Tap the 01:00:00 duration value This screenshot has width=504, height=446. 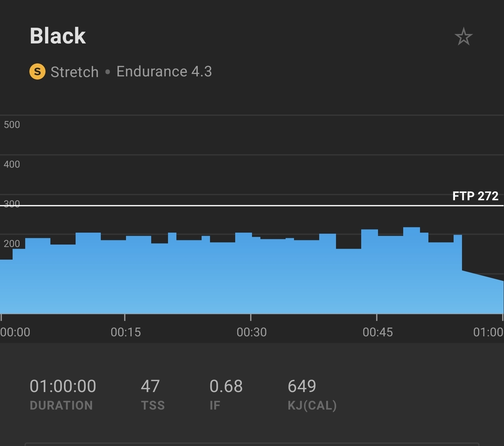click(x=63, y=386)
